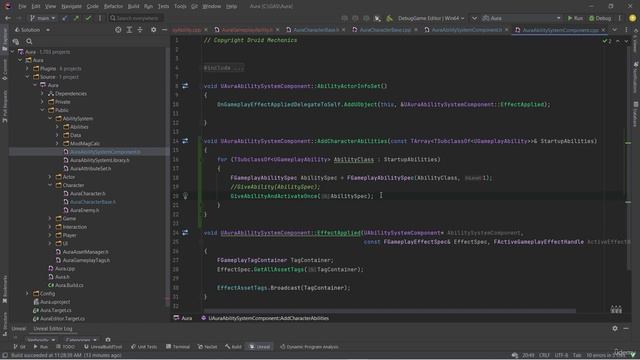Click the gutter override icon beside AbilityActorInfoSet
Viewport: 640px width, 360px height.
(185, 86)
